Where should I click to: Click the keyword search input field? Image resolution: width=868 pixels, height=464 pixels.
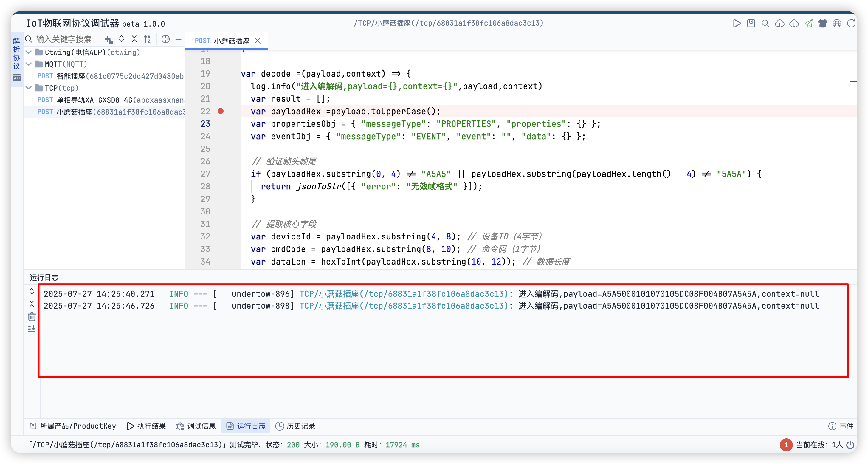64,39
